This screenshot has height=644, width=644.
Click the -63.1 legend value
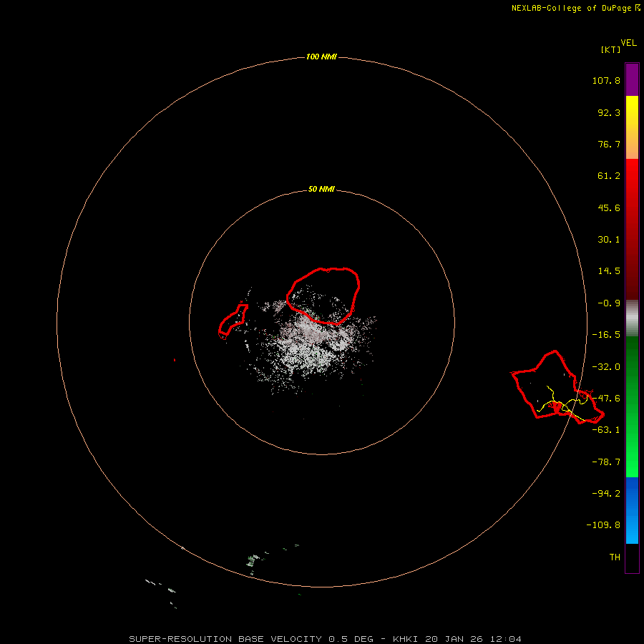(x=606, y=430)
